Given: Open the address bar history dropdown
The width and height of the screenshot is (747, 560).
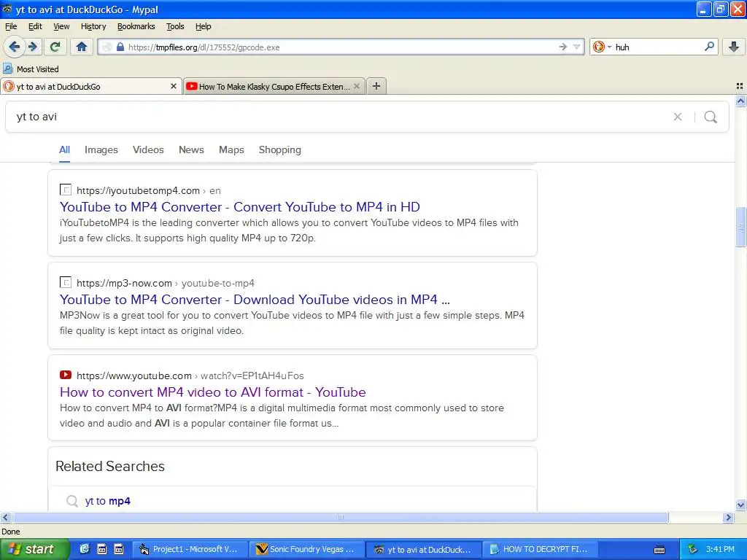Looking at the screenshot, I should (576, 47).
